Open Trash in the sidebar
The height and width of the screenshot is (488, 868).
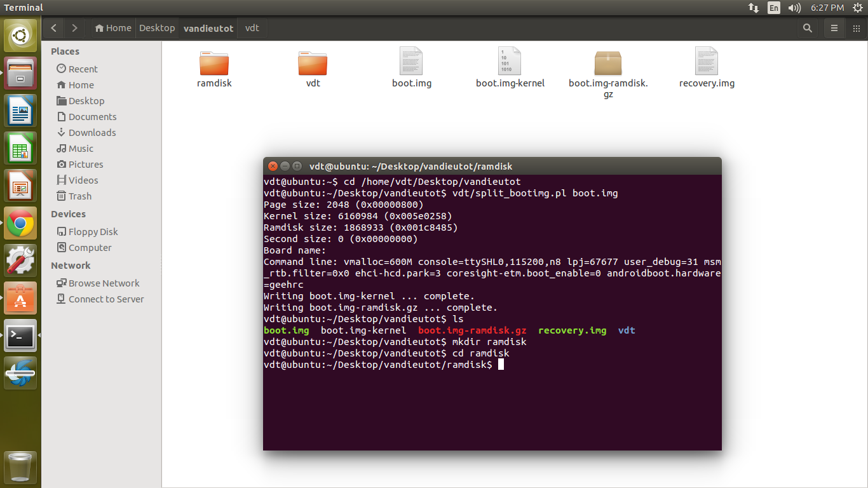(x=80, y=196)
